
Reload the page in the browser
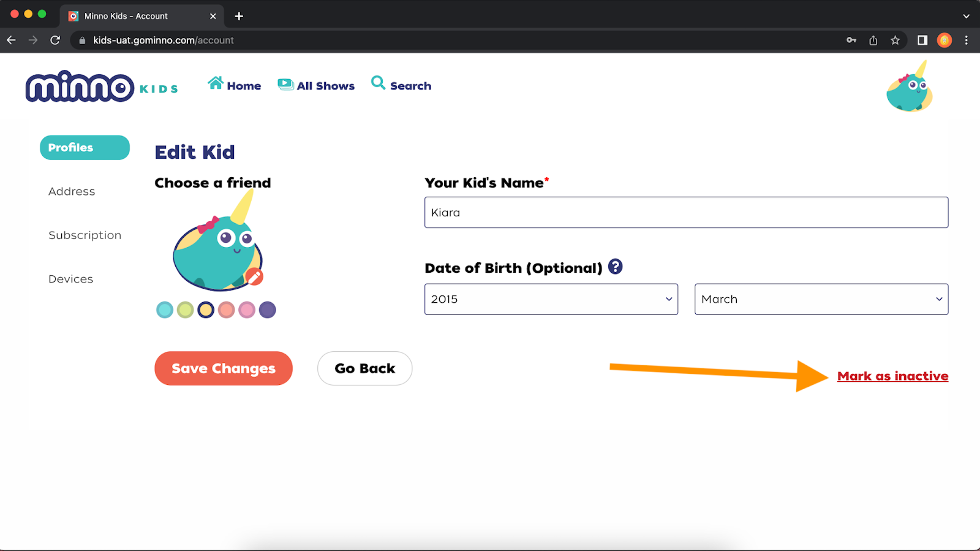[x=55, y=40]
